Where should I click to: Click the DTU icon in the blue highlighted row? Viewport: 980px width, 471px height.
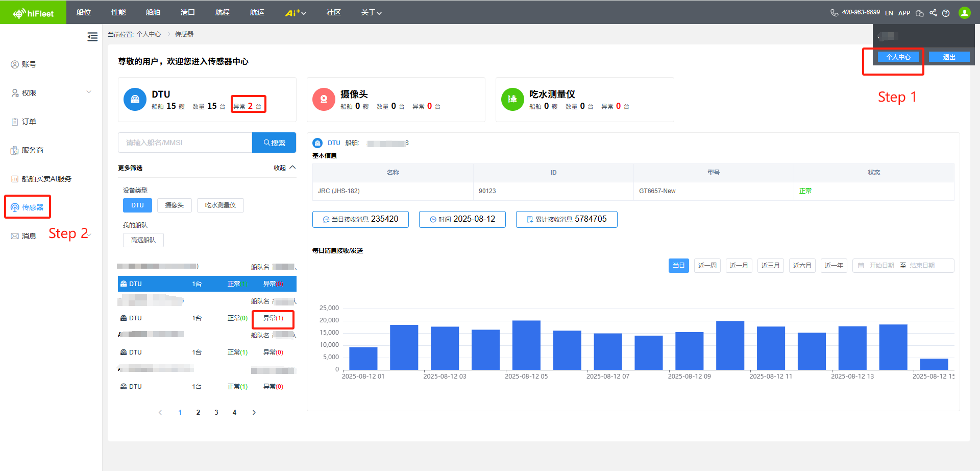[124, 284]
